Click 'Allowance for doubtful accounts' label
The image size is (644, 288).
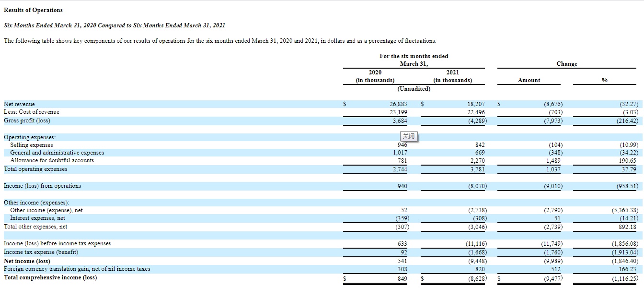click(52, 160)
